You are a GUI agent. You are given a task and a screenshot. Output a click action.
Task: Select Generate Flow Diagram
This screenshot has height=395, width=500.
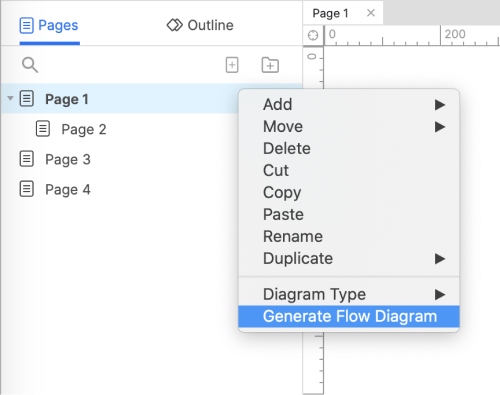tap(349, 316)
